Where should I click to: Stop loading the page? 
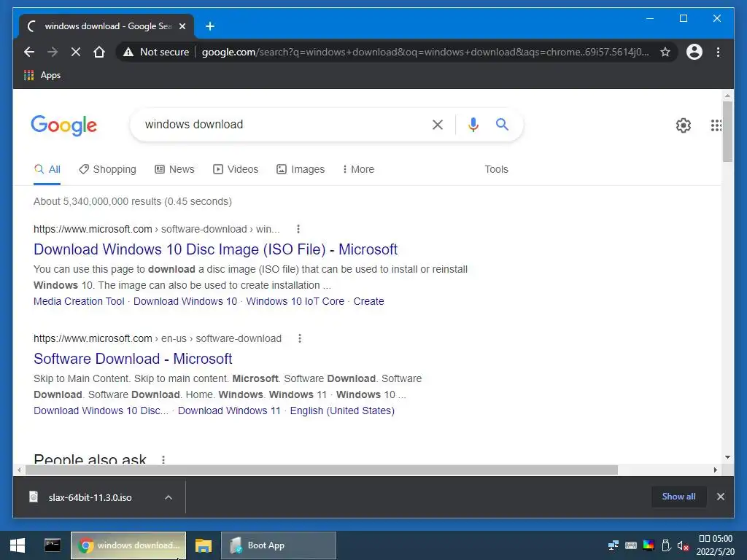pyautogui.click(x=76, y=52)
